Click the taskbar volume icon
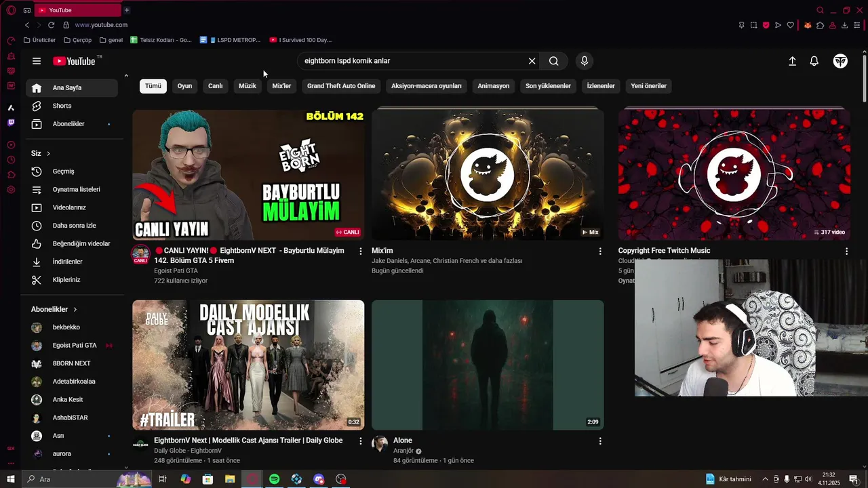 (808, 479)
